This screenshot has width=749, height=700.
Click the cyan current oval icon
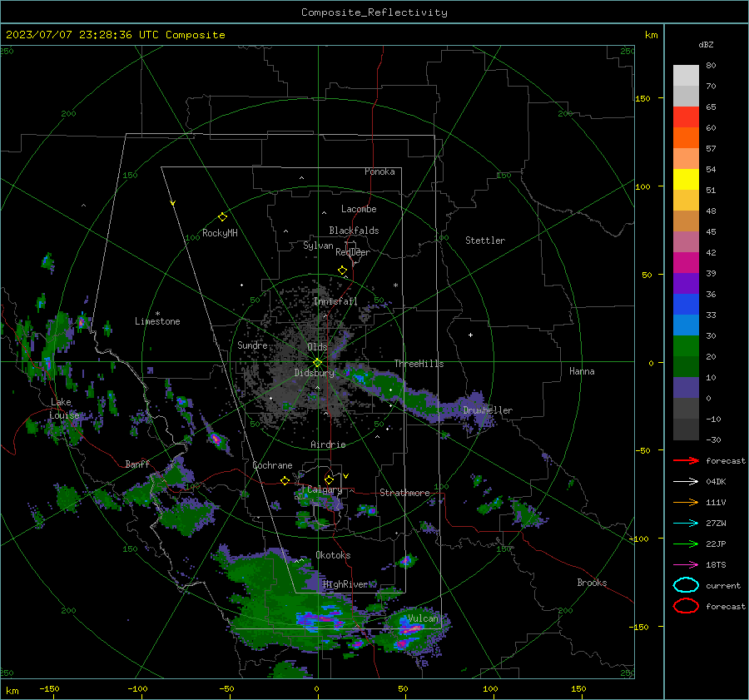pos(686,585)
